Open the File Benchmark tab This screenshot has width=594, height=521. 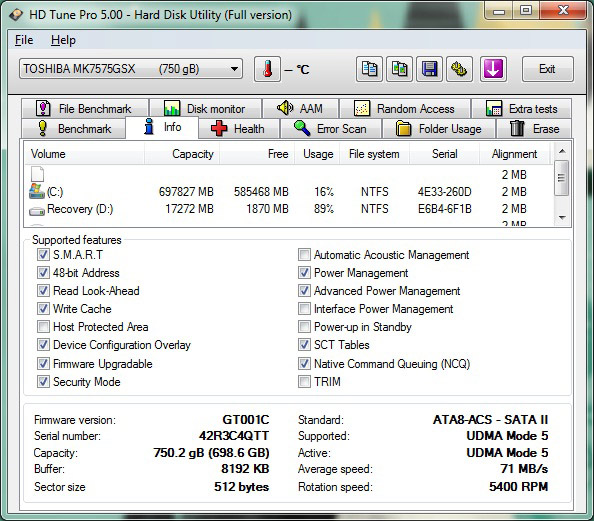click(x=85, y=109)
